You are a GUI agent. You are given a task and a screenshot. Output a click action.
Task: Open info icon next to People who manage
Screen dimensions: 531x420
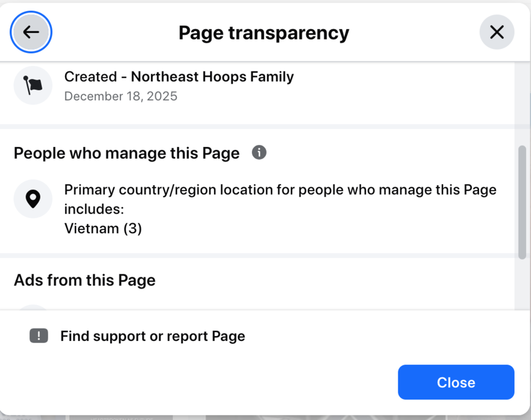[x=259, y=153]
